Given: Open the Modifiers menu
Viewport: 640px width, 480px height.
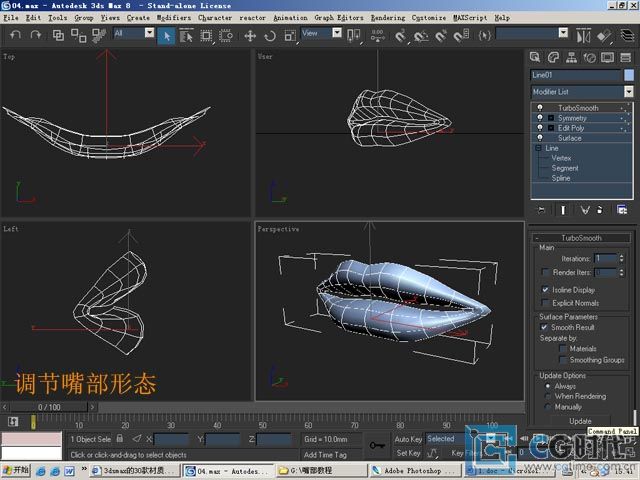Looking at the screenshot, I should pyautogui.click(x=174, y=18).
